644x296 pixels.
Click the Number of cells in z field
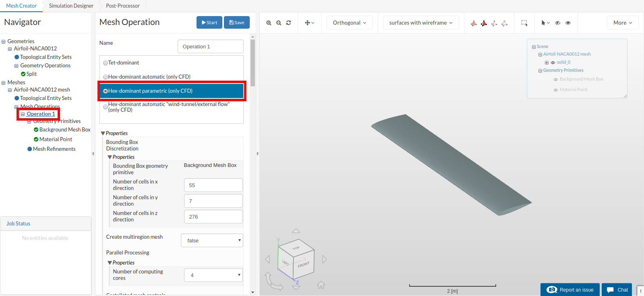pos(213,217)
